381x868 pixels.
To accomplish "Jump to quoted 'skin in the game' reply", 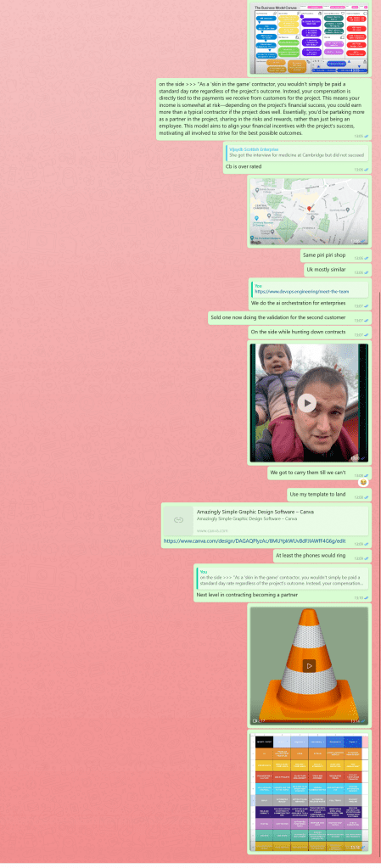I will (x=282, y=577).
